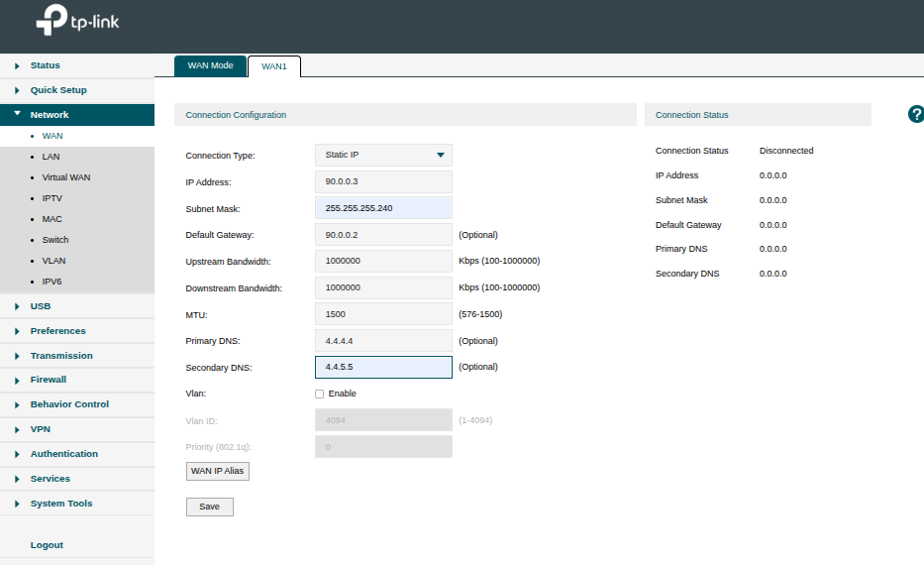Click the Save button
This screenshot has width=924, height=565.
(x=210, y=507)
